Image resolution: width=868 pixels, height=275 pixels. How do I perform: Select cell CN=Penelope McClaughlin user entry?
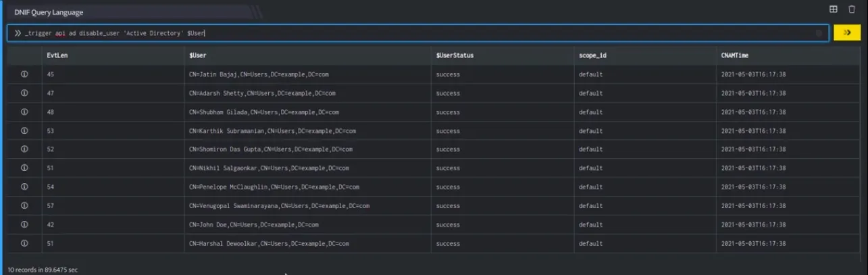274,187
